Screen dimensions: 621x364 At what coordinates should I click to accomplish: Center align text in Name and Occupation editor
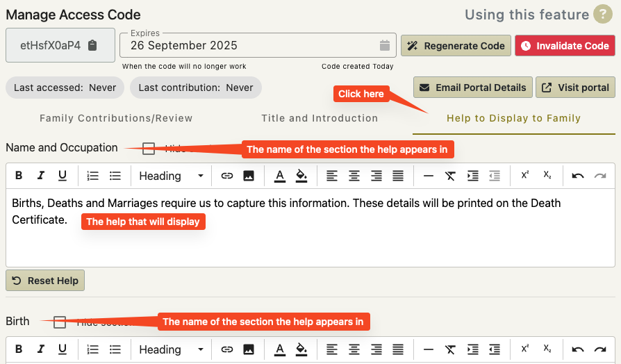(354, 176)
